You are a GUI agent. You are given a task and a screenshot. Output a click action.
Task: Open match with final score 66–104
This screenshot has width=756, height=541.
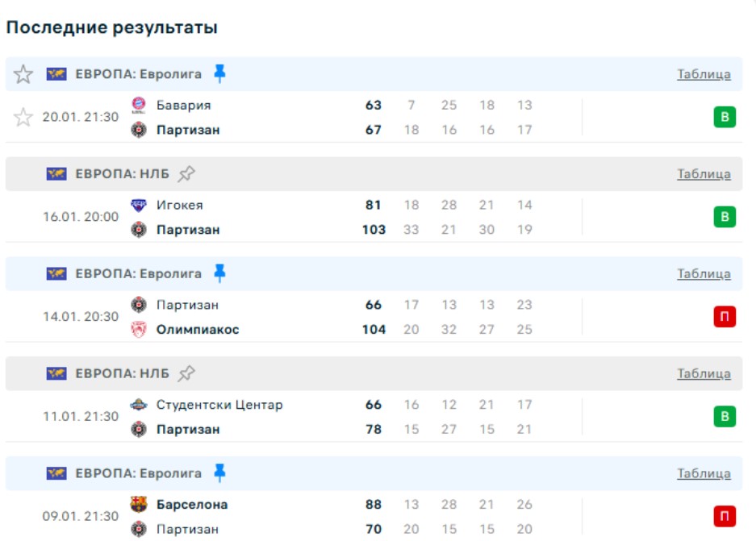click(x=373, y=318)
